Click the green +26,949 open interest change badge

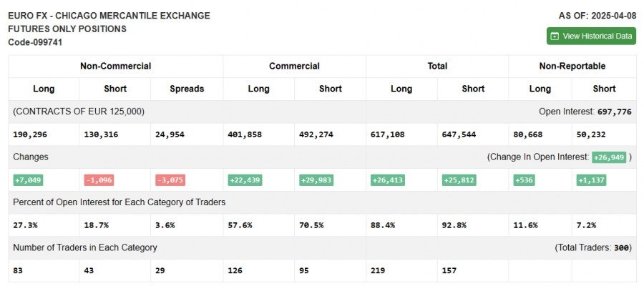pyautogui.click(x=609, y=157)
